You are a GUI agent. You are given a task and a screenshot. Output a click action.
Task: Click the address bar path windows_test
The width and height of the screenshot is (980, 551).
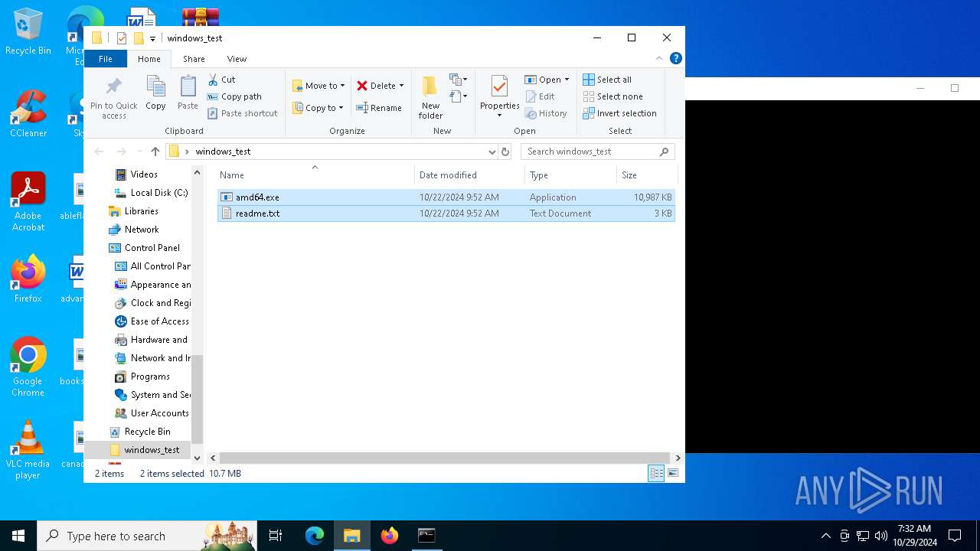pyautogui.click(x=223, y=152)
